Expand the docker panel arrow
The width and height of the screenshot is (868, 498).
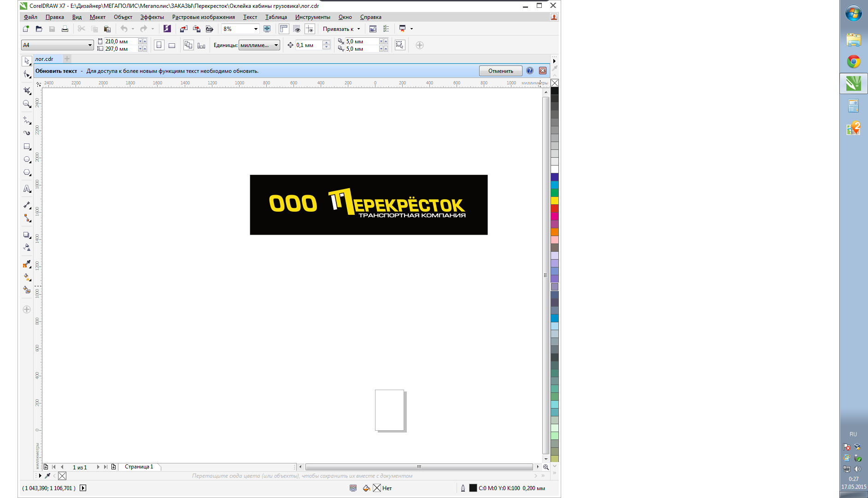coord(554,61)
